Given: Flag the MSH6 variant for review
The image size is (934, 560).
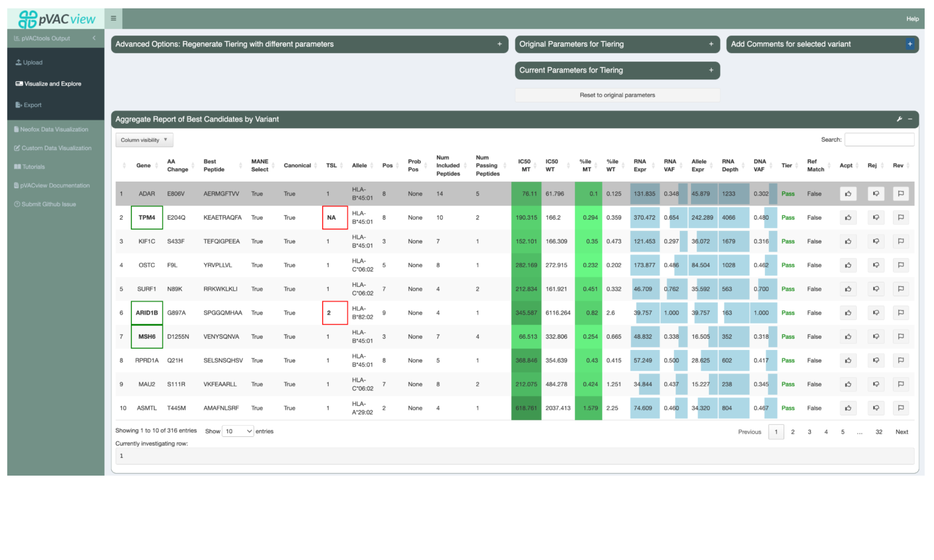Looking at the screenshot, I should (901, 337).
